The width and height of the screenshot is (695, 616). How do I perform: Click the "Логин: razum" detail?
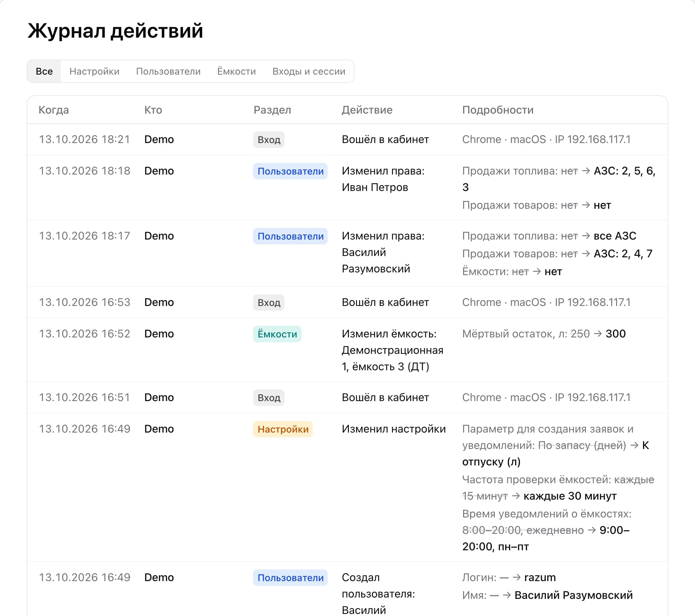pos(509,577)
